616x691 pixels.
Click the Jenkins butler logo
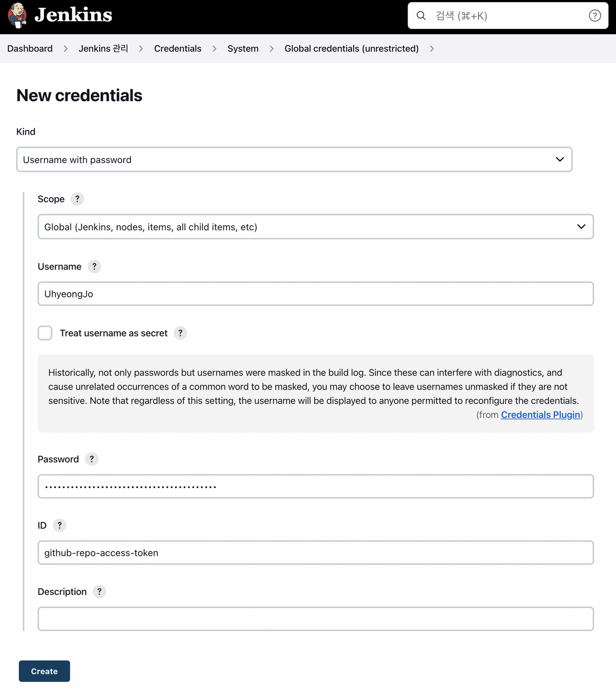[x=17, y=15]
